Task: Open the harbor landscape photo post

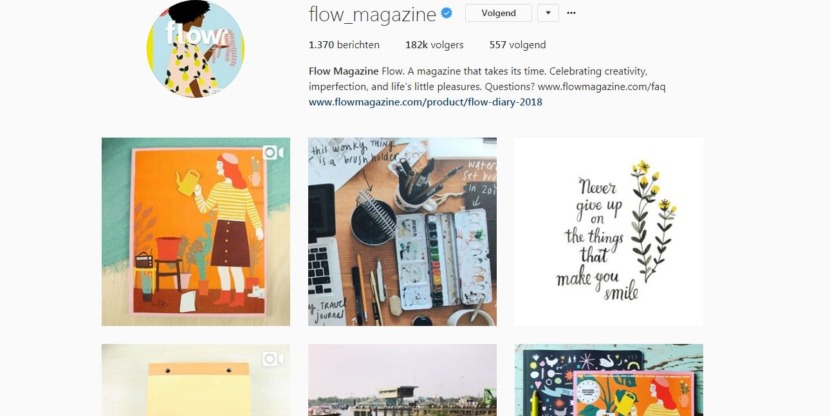Action: pyautogui.click(x=402, y=380)
